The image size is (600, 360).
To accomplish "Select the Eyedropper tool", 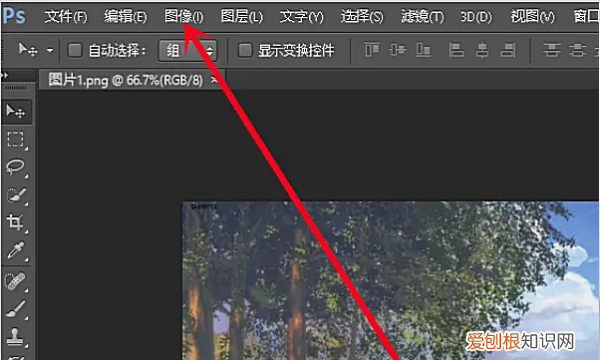I will [x=16, y=251].
